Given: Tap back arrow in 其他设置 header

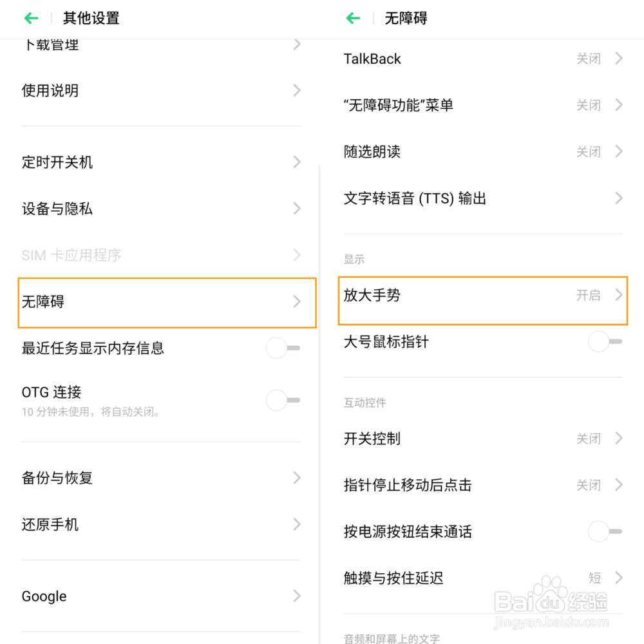Looking at the screenshot, I should click(x=31, y=18).
